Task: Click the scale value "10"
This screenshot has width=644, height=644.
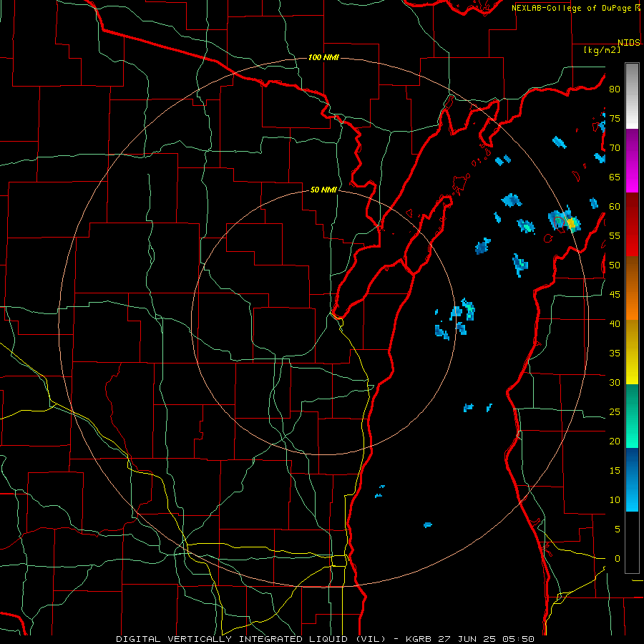Action: coord(615,500)
